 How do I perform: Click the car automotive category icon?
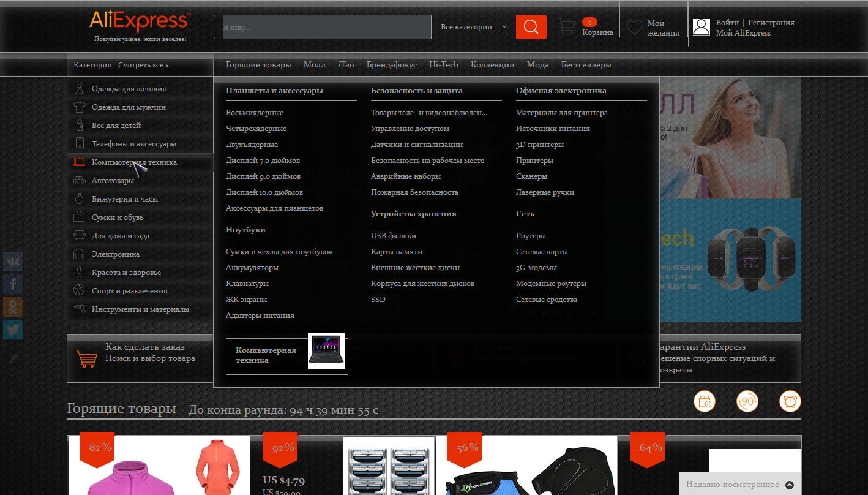pyautogui.click(x=79, y=181)
